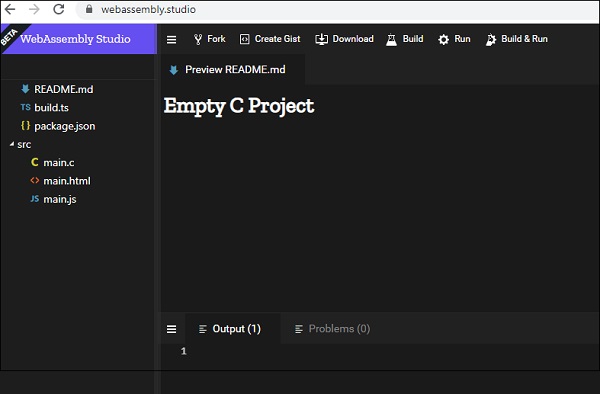Collapse the src folder
Screen dimensions: 600x394
pos(12,144)
